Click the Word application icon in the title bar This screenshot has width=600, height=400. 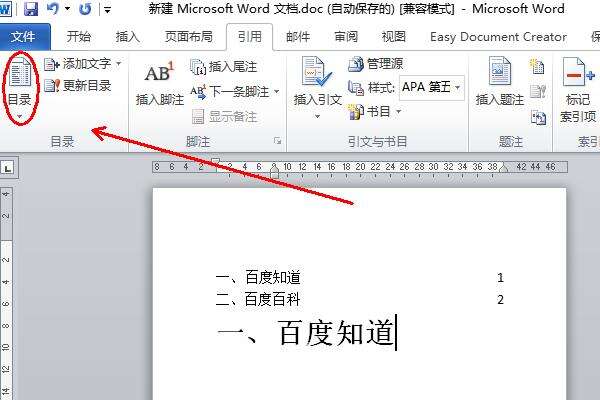click(5, 8)
